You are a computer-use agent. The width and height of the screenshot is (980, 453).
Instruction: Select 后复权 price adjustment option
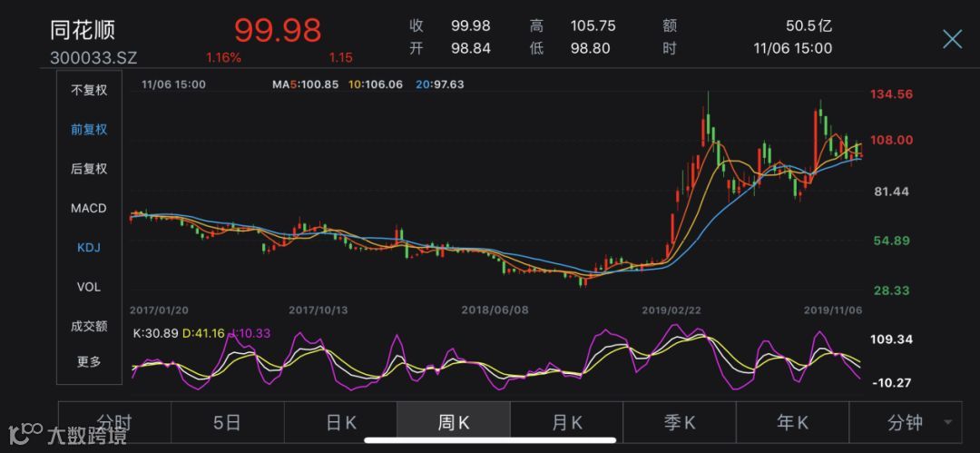pos(89,169)
